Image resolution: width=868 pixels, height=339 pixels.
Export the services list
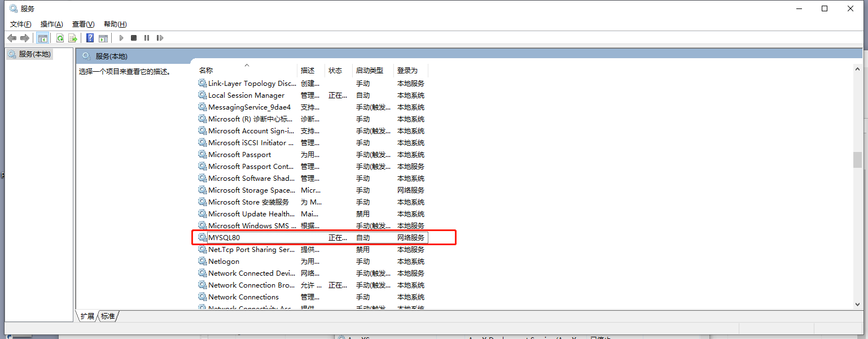pos(73,37)
